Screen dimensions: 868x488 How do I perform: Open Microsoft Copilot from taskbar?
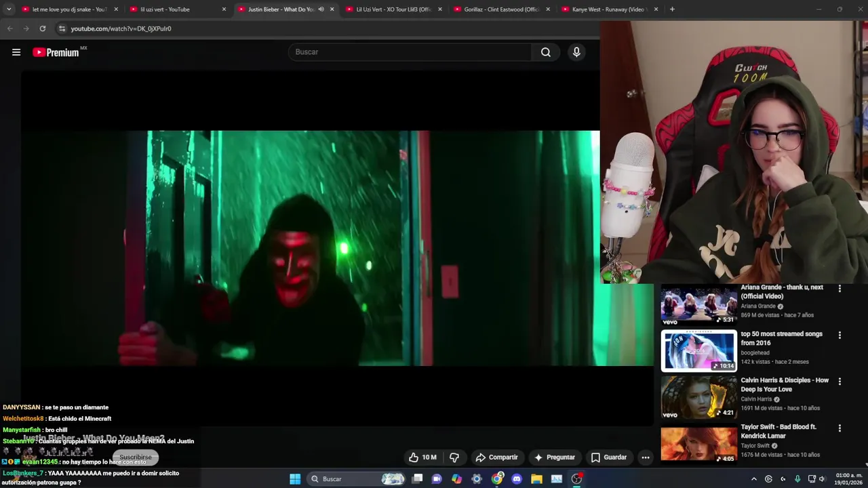coord(457,479)
